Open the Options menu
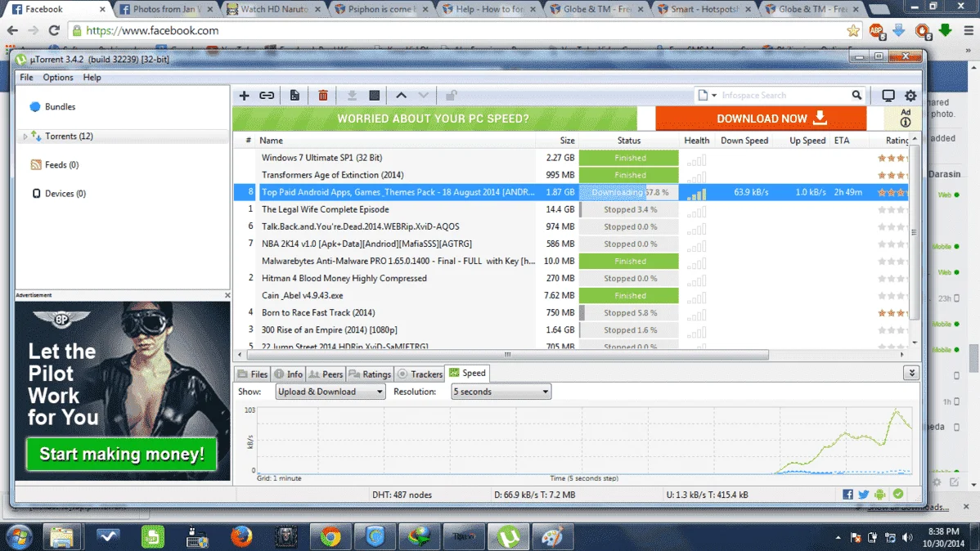 click(x=58, y=78)
